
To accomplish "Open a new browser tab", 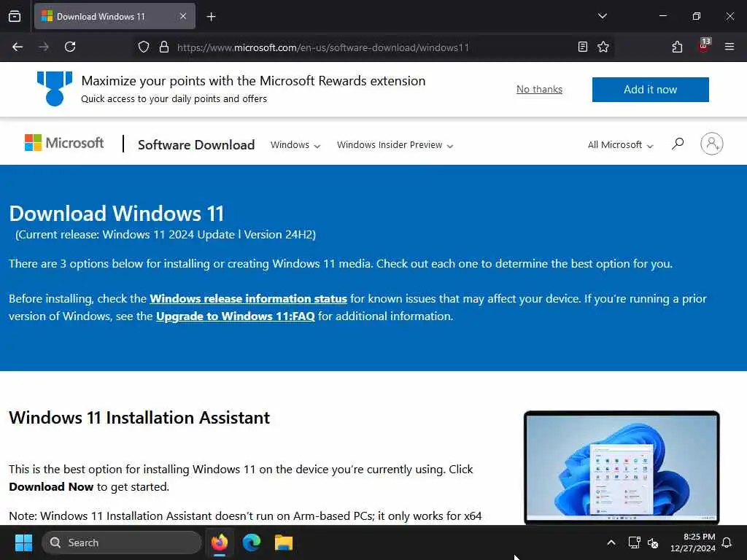I will coord(211,17).
